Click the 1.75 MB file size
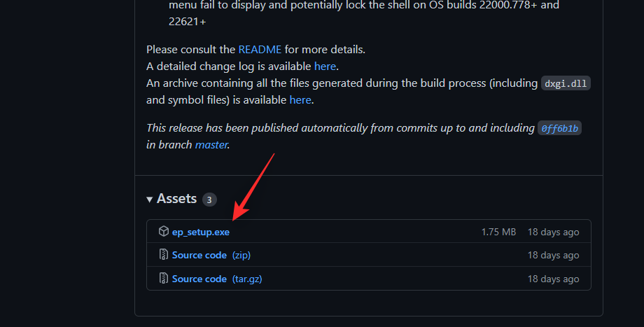Screen dimensions: 644x327 coord(498,232)
